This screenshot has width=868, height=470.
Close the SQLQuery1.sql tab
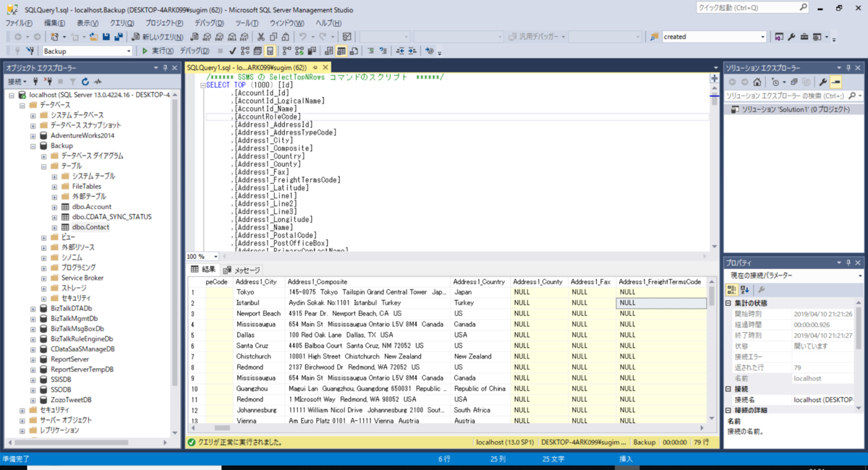click(327, 67)
